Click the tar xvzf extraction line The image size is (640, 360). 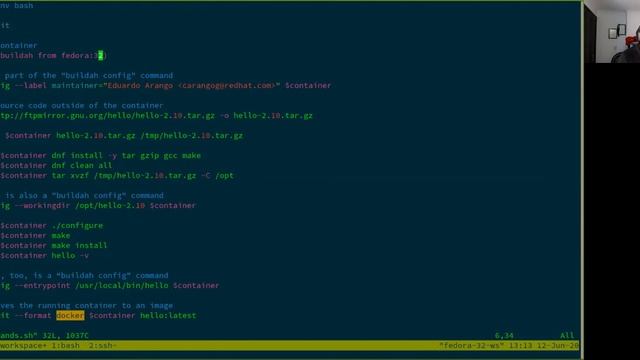pyautogui.click(x=117, y=176)
